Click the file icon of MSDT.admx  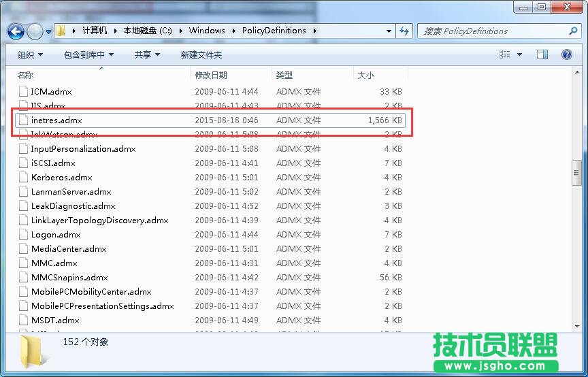tap(23, 321)
